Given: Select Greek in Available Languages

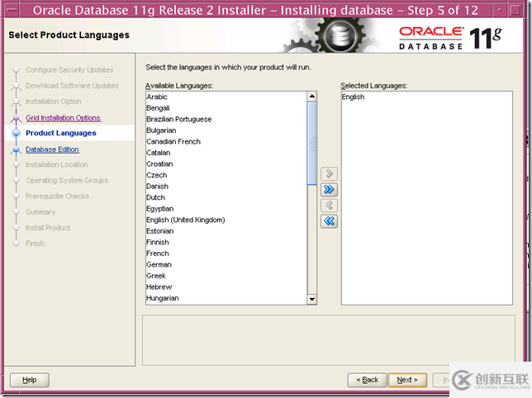Looking at the screenshot, I should pyautogui.click(x=226, y=276).
